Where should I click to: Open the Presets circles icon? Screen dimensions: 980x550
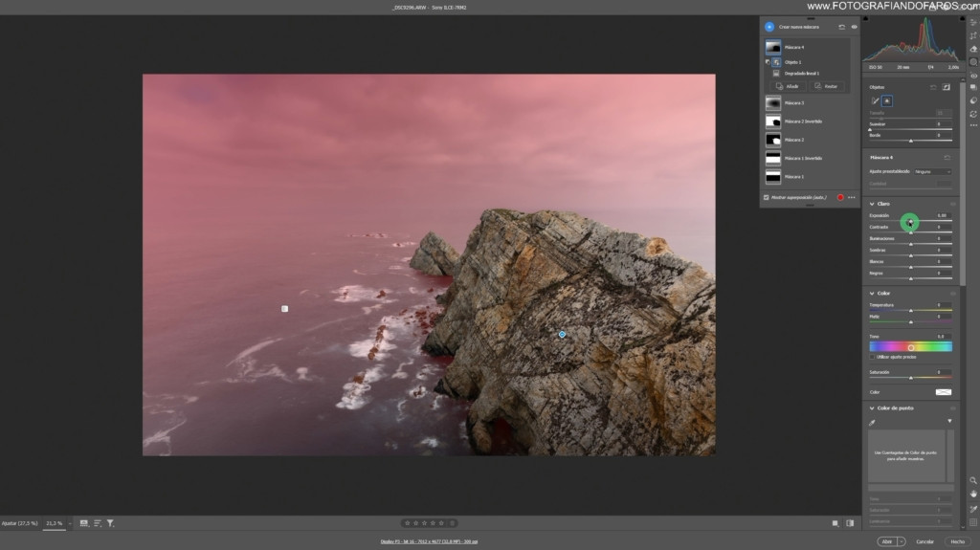[x=973, y=100]
